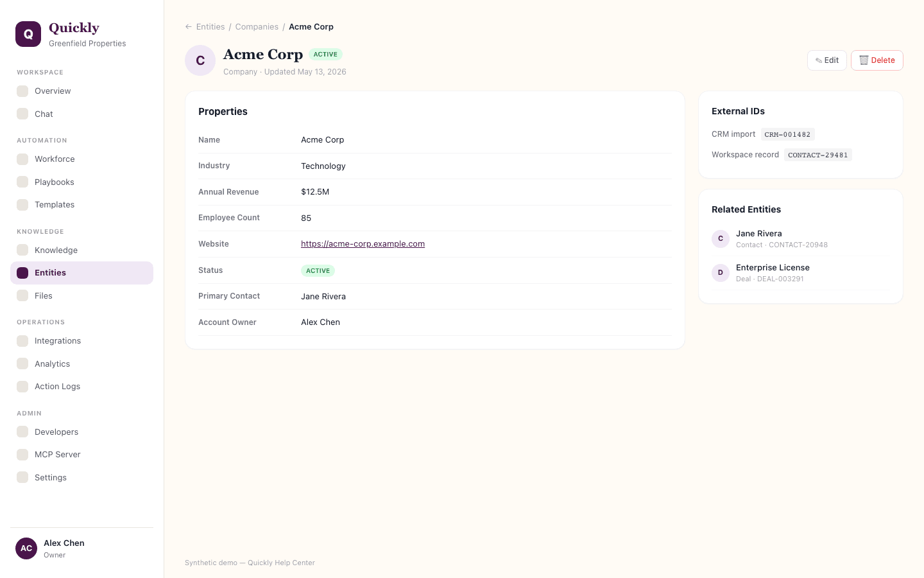Click the Related Entities heading
924x578 pixels.
pyautogui.click(x=746, y=210)
